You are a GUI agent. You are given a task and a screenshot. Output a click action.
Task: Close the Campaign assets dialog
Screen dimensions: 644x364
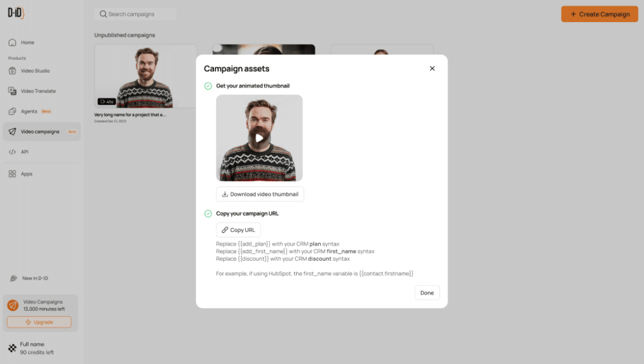pos(432,69)
